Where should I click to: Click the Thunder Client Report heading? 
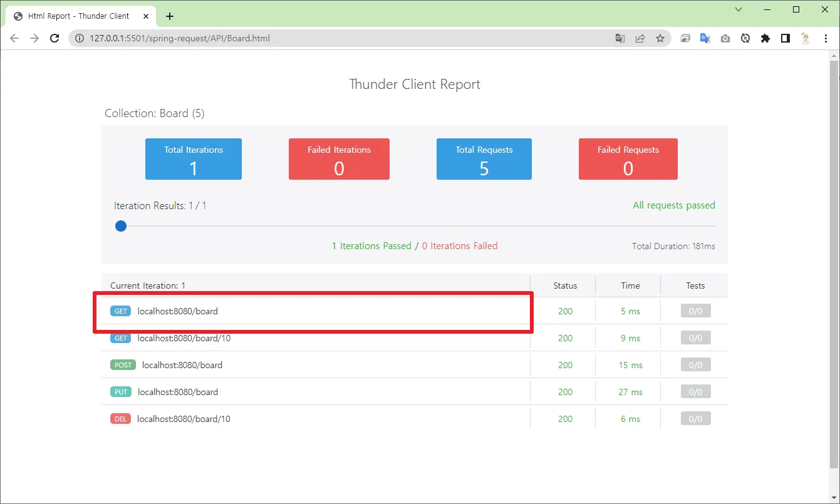pos(415,85)
